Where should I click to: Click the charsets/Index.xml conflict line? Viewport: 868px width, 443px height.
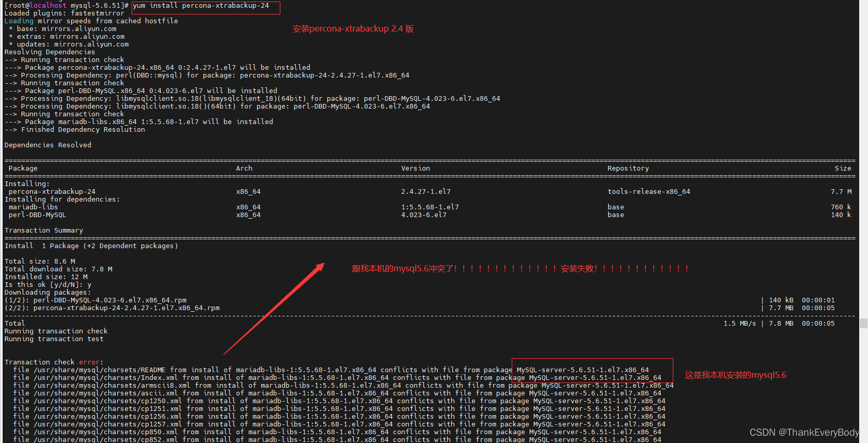tap(337, 378)
